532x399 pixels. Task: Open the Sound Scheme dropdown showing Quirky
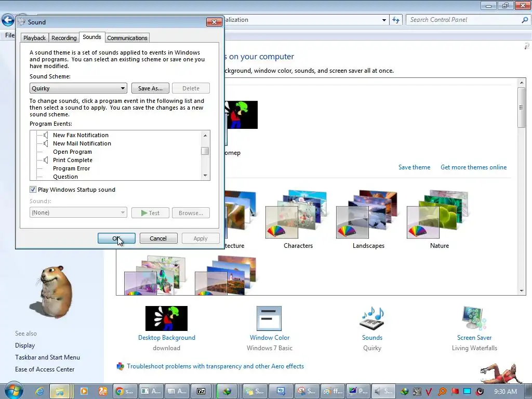click(x=78, y=88)
